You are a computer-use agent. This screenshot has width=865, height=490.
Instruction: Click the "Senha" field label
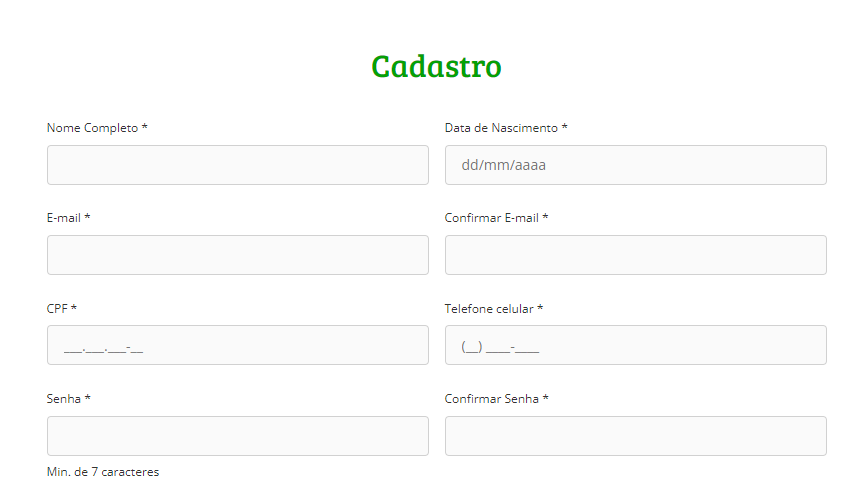[x=64, y=399]
